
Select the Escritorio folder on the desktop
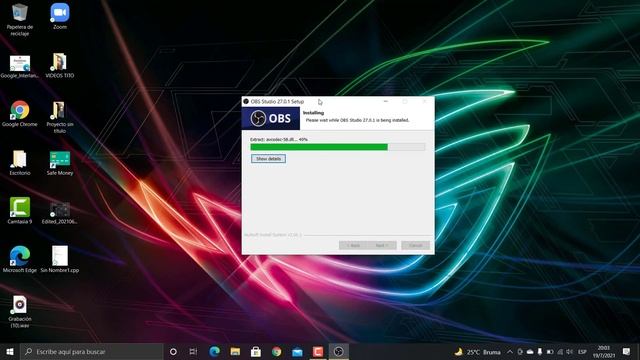point(20,162)
